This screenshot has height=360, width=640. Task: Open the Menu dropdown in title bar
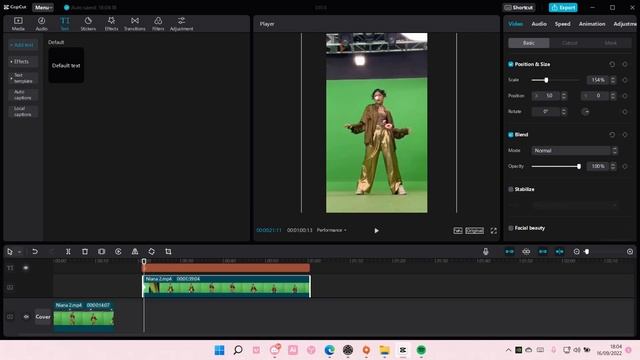point(43,7)
